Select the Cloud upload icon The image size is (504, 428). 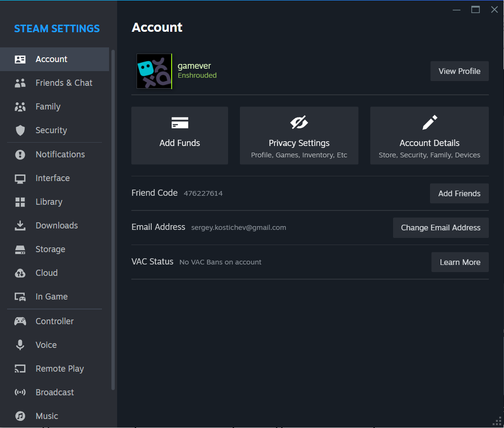20,273
